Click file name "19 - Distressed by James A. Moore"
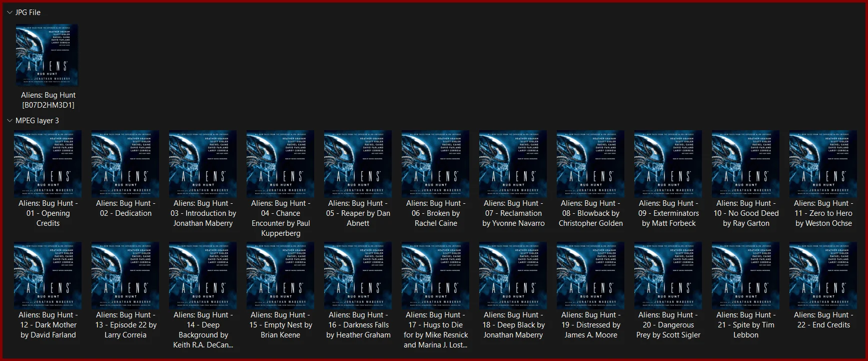The height and width of the screenshot is (361, 868). [x=591, y=325]
